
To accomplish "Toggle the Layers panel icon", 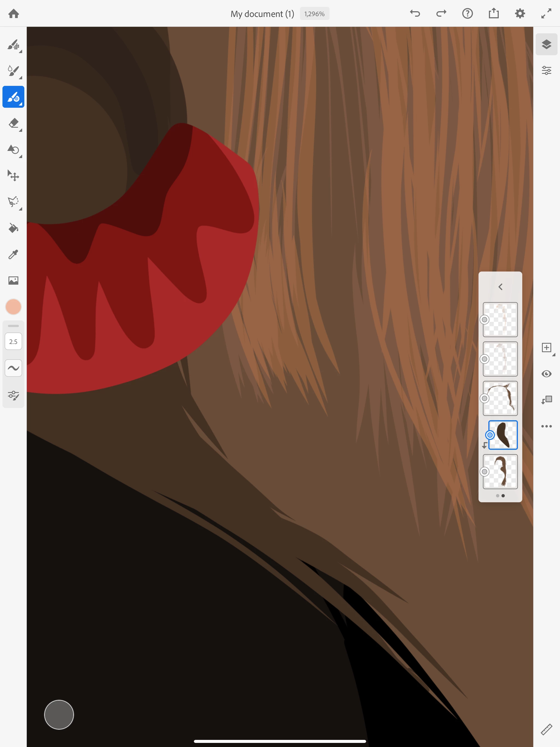I will tap(546, 44).
